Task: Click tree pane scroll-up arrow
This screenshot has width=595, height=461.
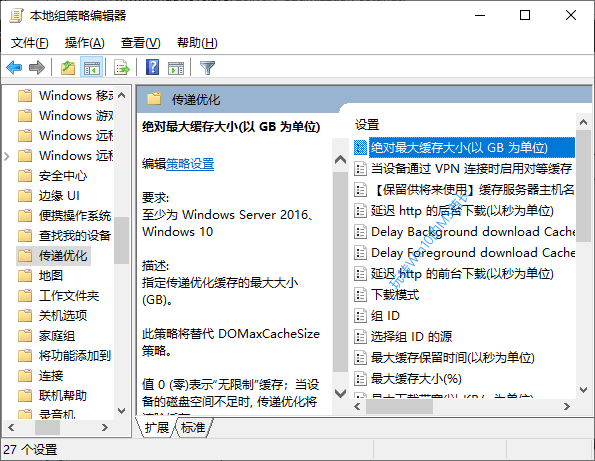Action: point(121,95)
